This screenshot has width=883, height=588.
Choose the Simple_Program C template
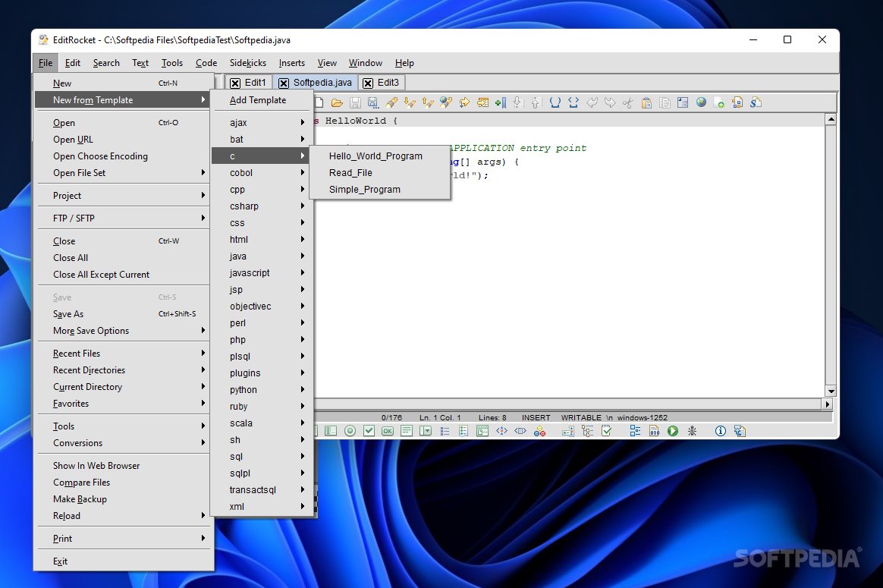tap(379, 189)
